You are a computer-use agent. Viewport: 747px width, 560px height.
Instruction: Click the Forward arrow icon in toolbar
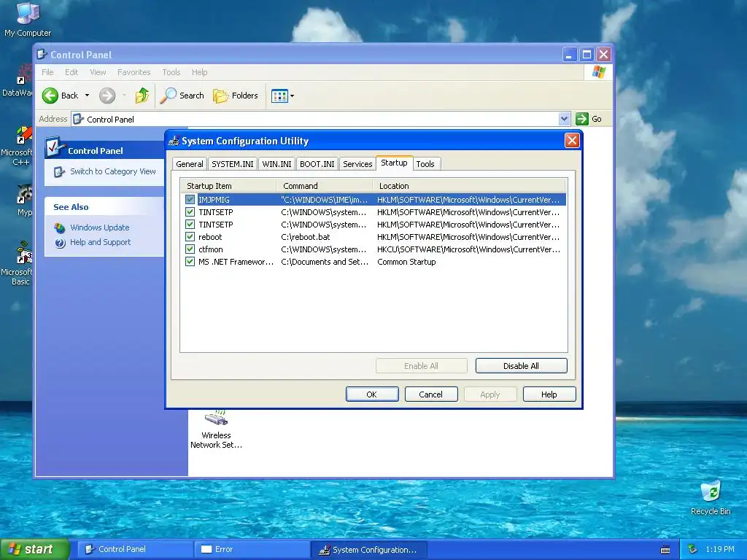pyautogui.click(x=107, y=96)
